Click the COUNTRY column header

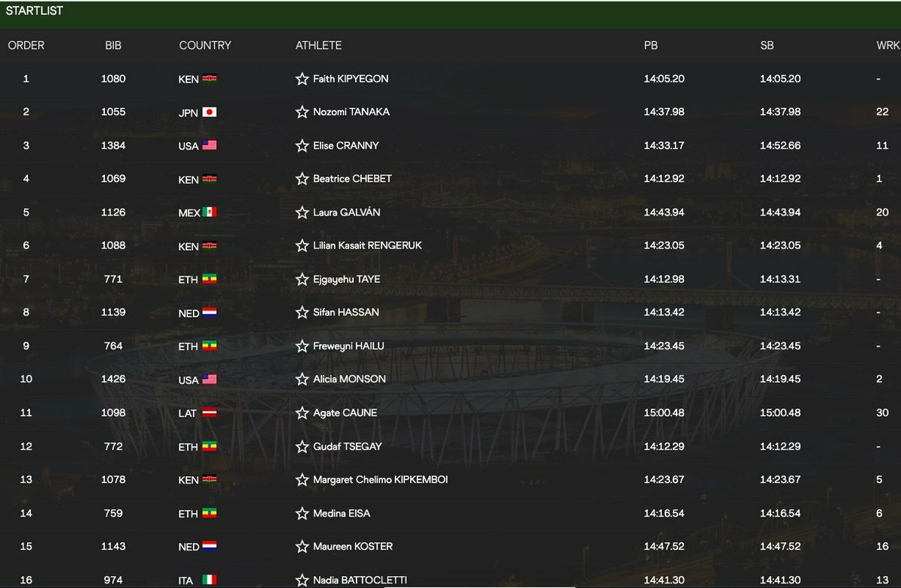click(205, 45)
